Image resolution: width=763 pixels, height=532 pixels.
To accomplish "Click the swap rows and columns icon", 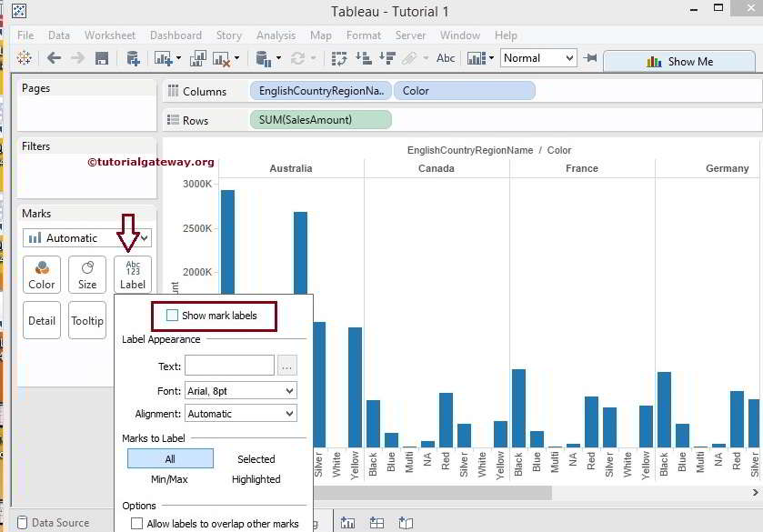I will 339,58.
